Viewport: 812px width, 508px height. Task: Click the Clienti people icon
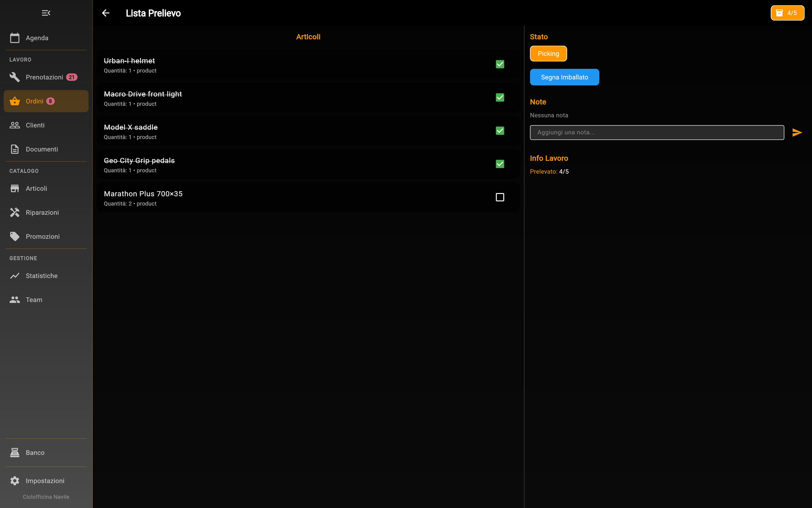pos(15,125)
